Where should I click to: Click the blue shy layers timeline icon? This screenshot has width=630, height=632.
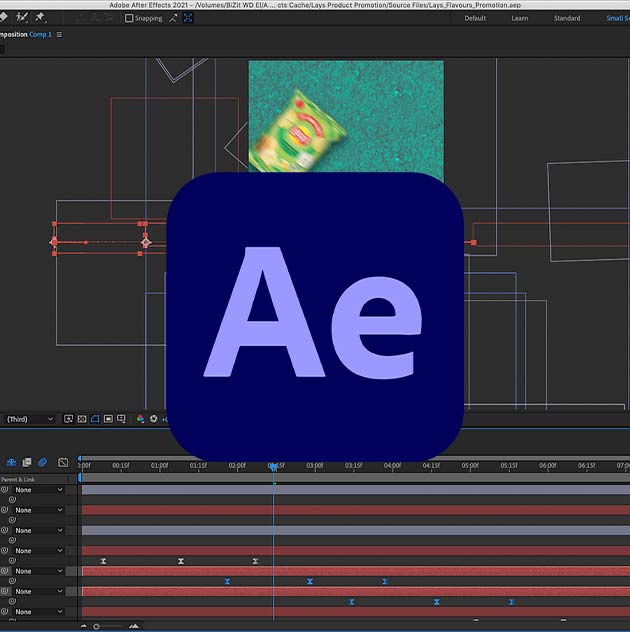pos(12,463)
